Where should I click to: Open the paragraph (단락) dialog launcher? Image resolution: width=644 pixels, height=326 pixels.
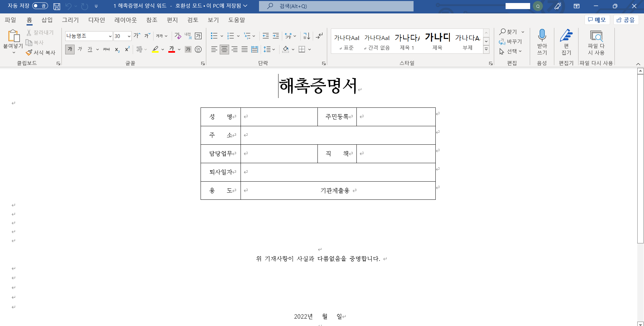pyautogui.click(x=324, y=63)
